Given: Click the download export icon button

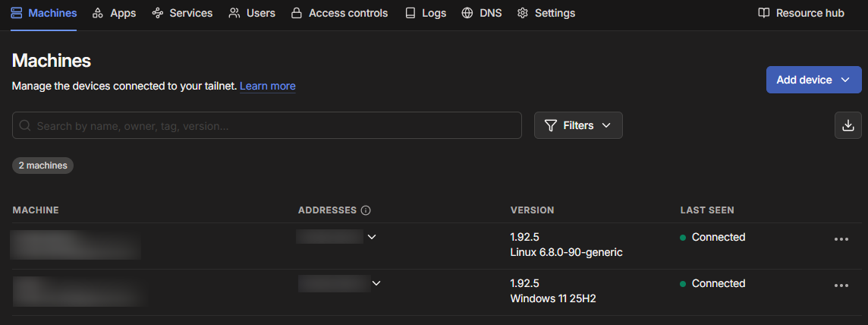Looking at the screenshot, I should tap(848, 125).
